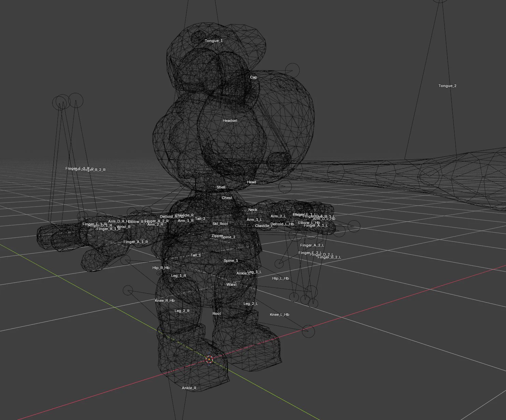Select the Wrist_R bone label
Image resolution: width=506 pixels, height=420 pixels.
pyautogui.click(x=124, y=227)
